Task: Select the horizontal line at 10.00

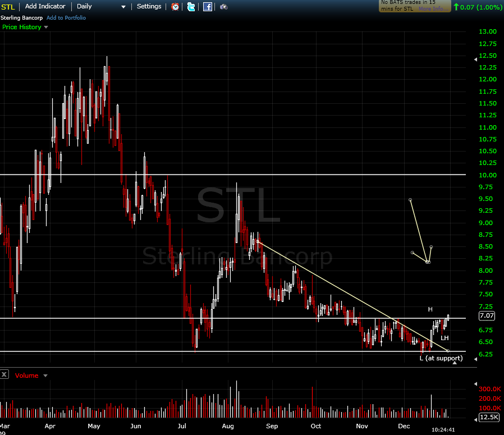Action: [x=233, y=175]
